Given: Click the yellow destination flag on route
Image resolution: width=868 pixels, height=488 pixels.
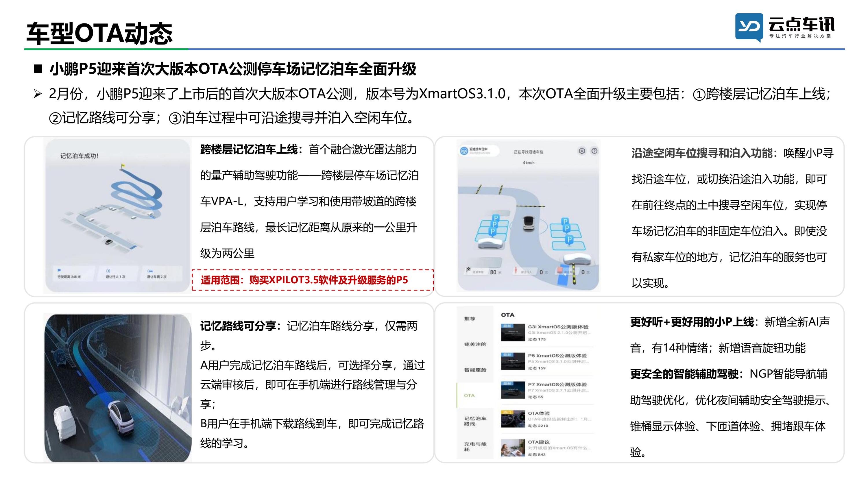Looking at the screenshot, I should (122, 167).
